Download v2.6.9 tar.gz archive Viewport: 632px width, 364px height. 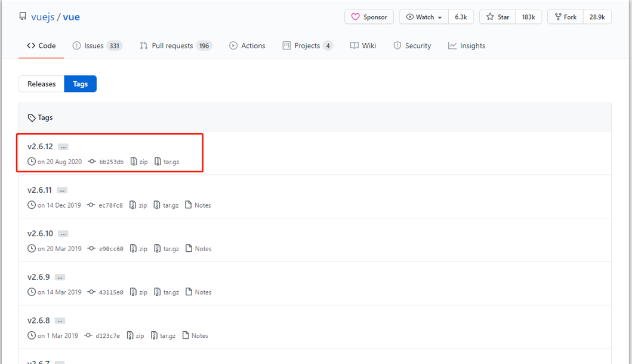point(167,292)
